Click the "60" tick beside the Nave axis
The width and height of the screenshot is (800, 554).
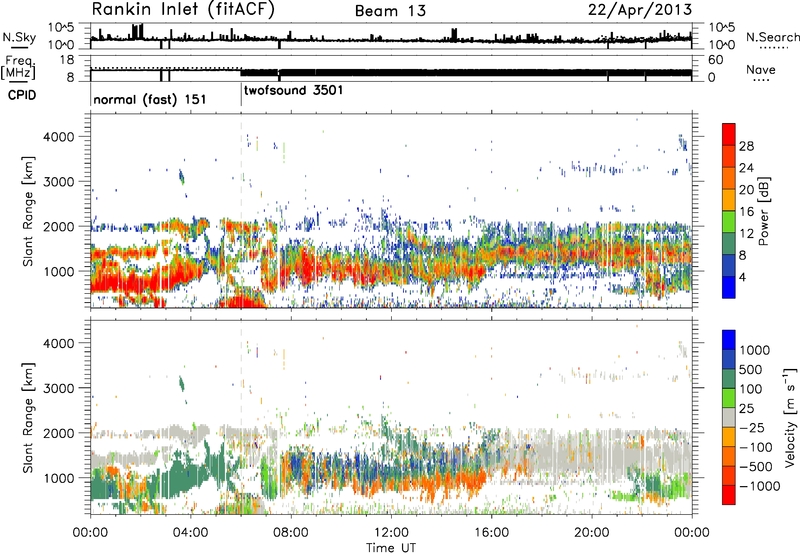pos(715,60)
